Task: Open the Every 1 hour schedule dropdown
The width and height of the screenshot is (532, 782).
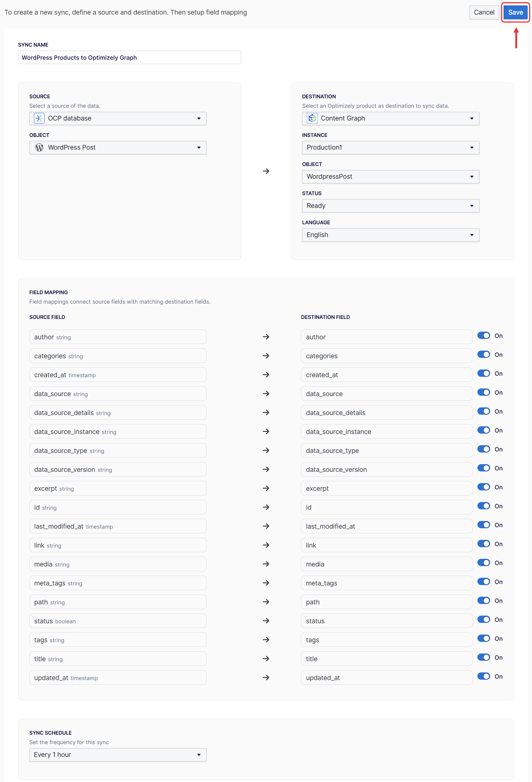Action: click(x=118, y=755)
